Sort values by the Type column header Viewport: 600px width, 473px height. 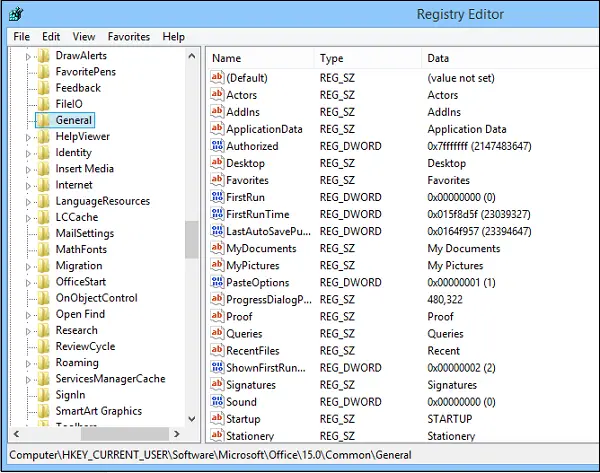pos(368,58)
